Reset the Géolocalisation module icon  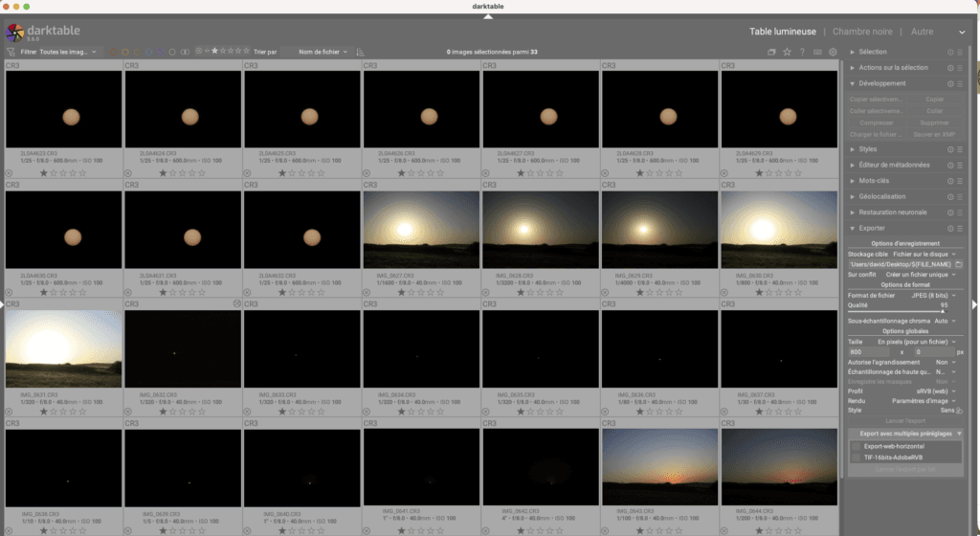click(950, 196)
